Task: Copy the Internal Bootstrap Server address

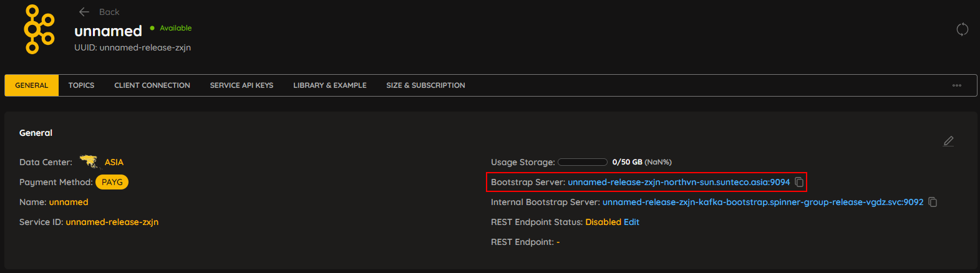Action: (x=933, y=202)
